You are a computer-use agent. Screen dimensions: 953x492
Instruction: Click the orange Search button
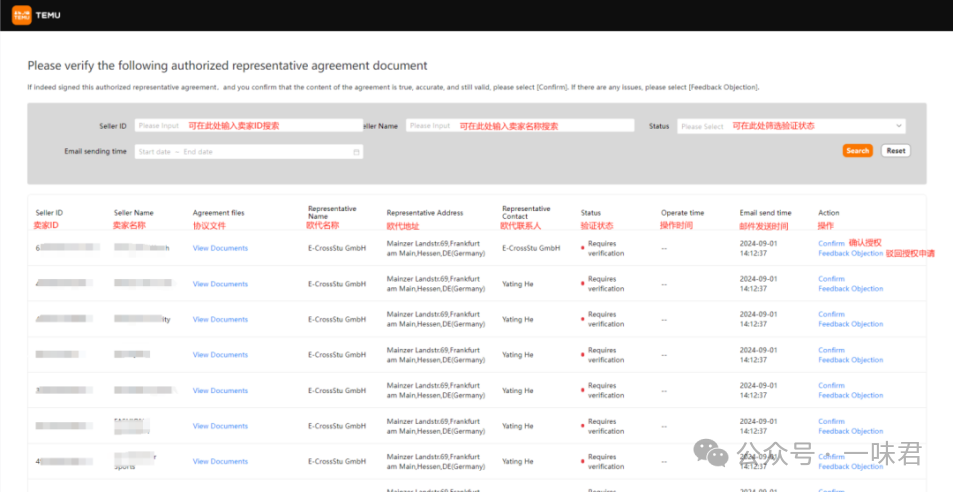click(858, 151)
